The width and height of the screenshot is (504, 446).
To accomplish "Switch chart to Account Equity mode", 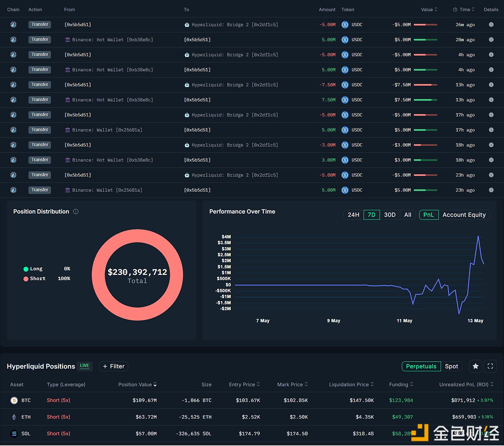I will click(464, 215).
